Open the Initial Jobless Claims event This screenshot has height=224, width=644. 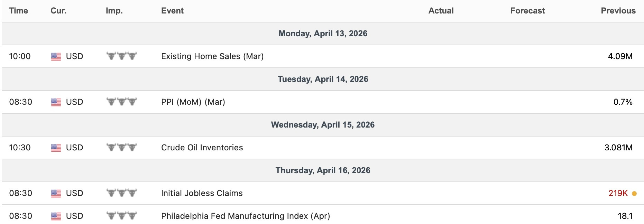point(202,193)
